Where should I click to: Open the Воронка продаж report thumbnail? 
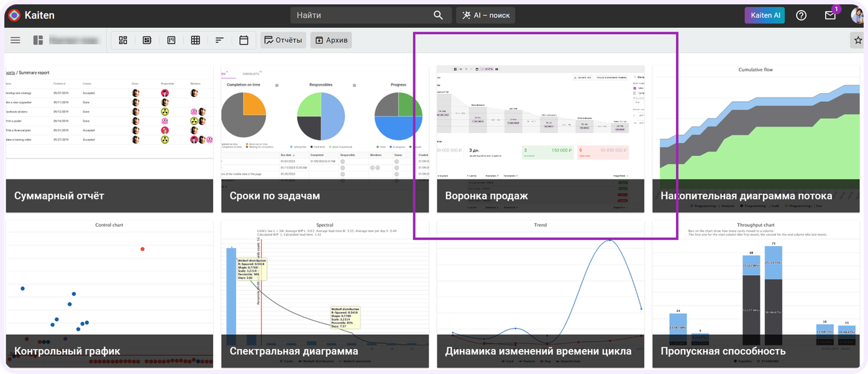pyautogui.click(x=540, y=139)
